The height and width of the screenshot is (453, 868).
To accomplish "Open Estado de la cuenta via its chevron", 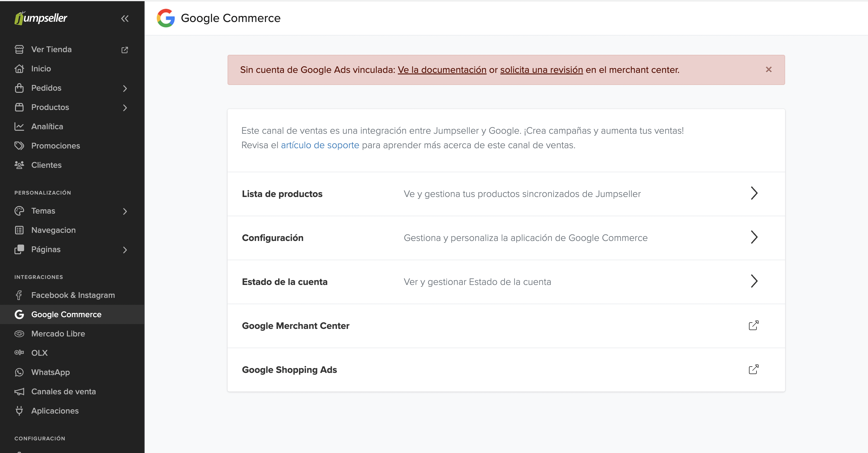I will (x=754, y=281).
